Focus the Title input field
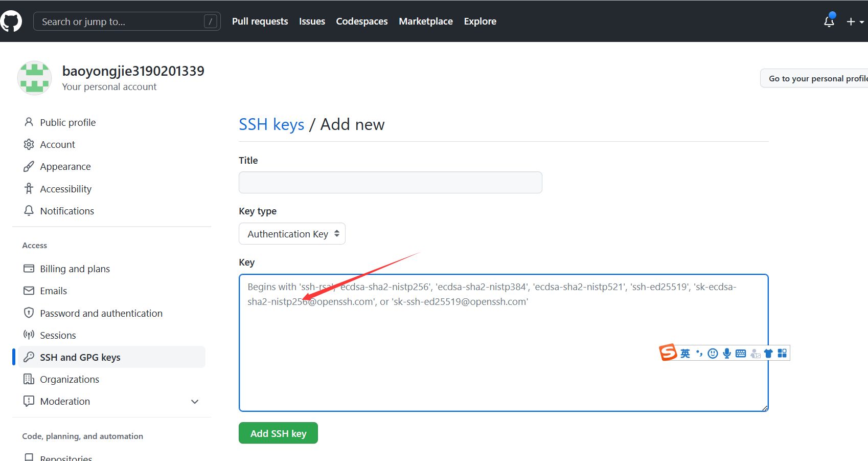The image size is (868, 461). (x=390, y=183)
